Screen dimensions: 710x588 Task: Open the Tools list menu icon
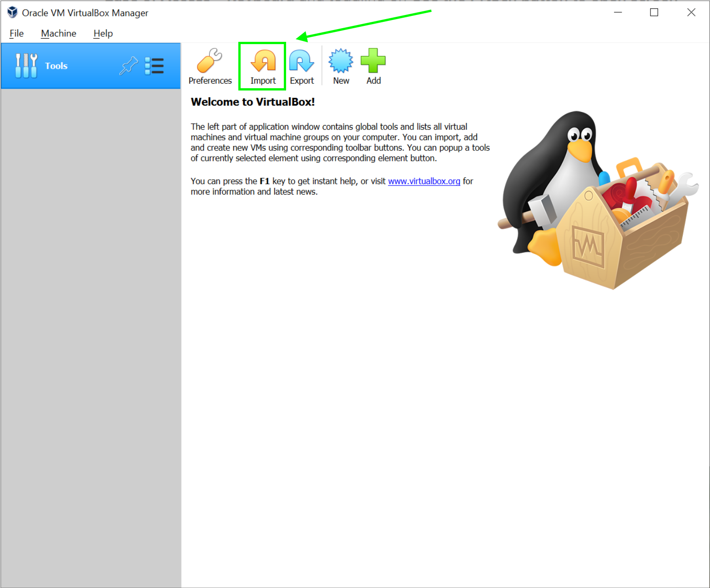(x=154, y=66)
